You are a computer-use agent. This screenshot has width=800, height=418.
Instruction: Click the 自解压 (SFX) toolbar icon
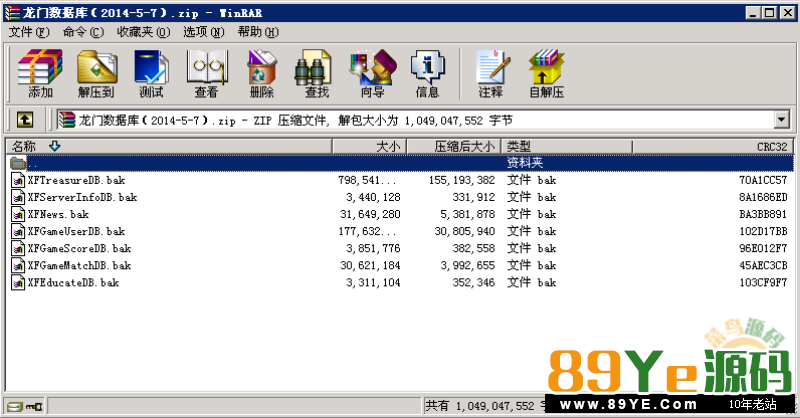[546, 73]
